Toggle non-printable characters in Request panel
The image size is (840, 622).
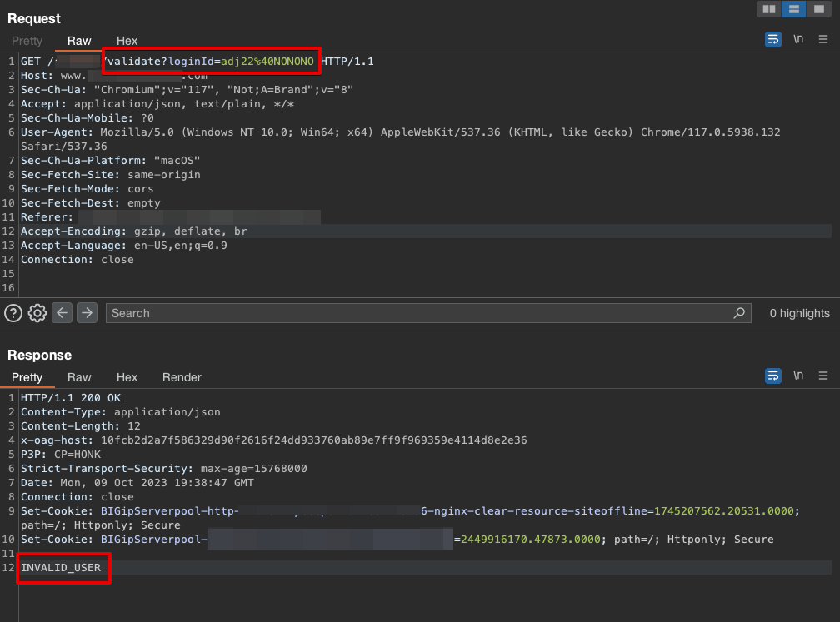tap(798, 39)
